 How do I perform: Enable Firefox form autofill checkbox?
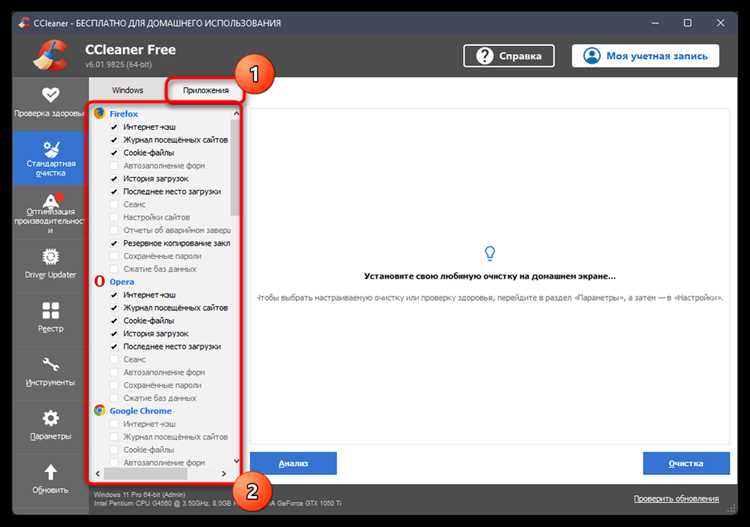click(114, 166)
